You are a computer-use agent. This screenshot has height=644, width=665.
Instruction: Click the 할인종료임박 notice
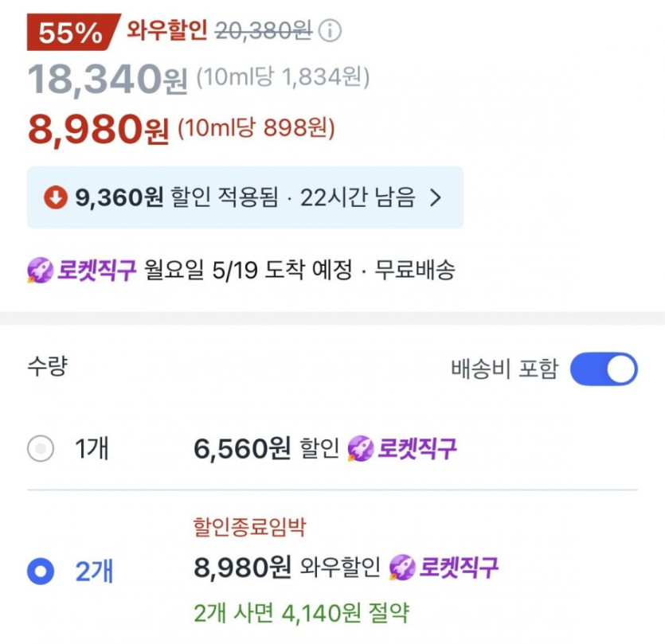point(249,527)
